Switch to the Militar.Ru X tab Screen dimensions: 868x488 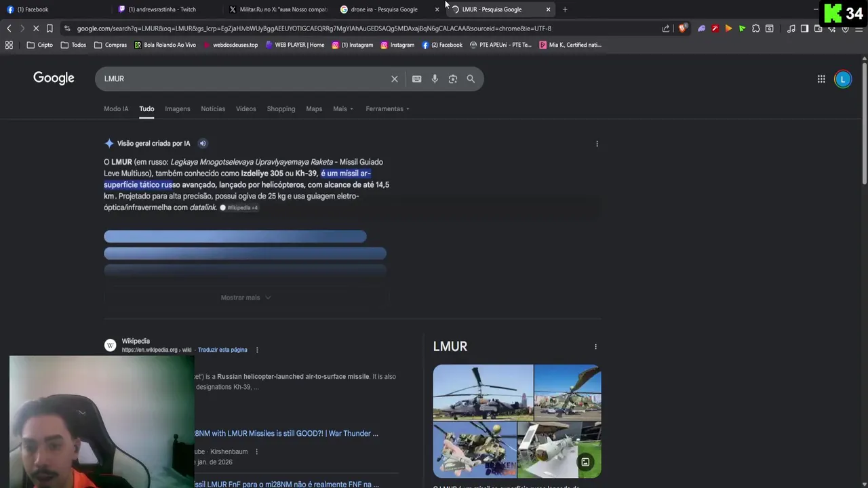(278, 9)
